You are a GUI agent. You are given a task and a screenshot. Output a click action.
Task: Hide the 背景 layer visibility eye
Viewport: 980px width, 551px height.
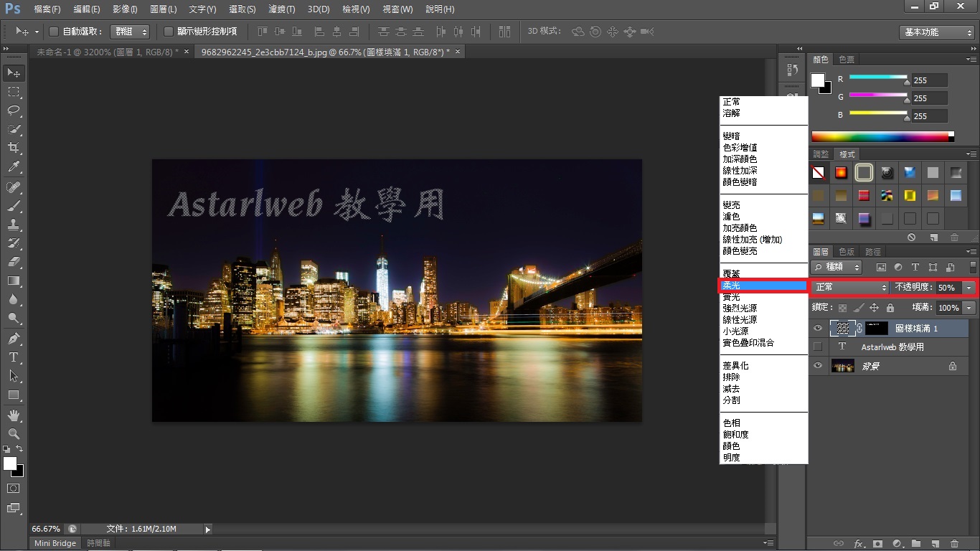[817, 366]
